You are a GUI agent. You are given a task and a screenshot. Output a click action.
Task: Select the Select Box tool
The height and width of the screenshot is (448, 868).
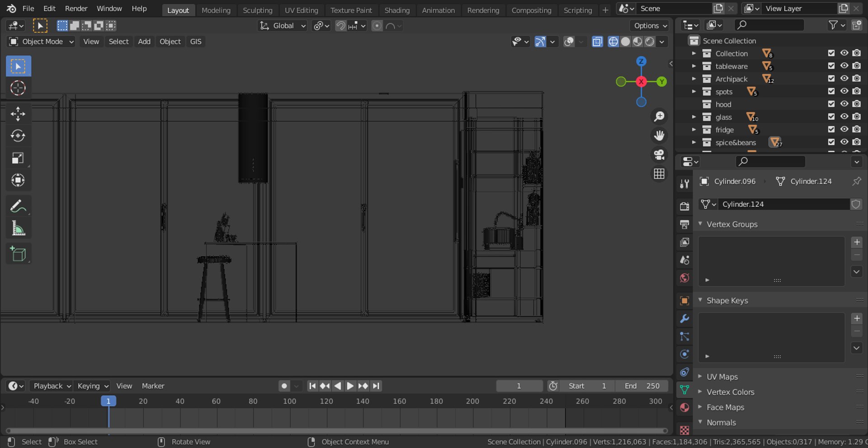click(x=18, y=66)
